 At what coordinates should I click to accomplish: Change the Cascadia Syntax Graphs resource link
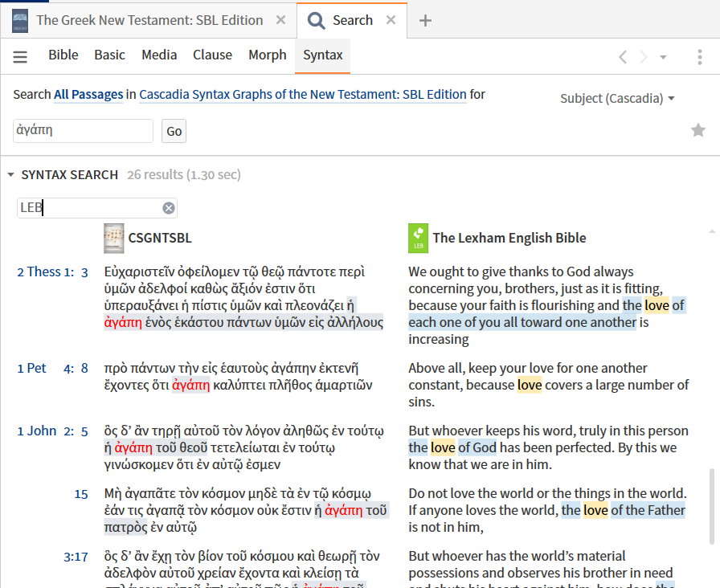point(303,95)
